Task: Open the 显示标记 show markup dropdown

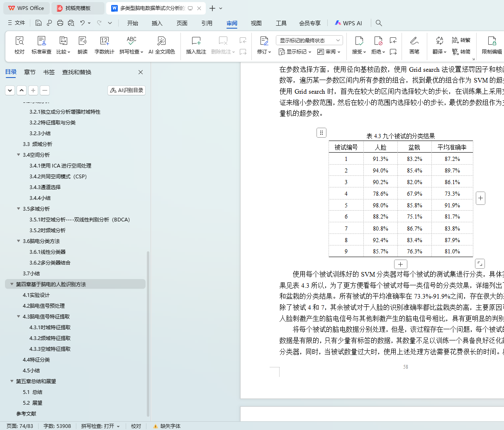Action: click(295, 52)
